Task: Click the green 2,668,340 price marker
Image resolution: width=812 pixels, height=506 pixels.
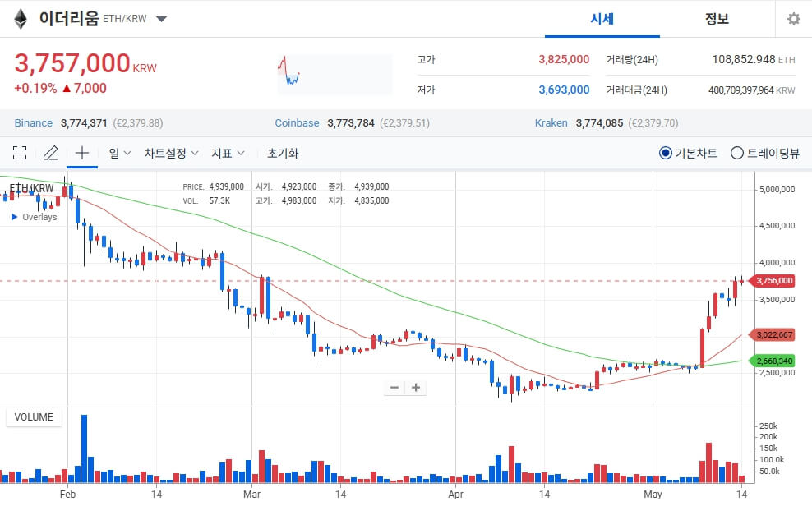Action: (773, 361)
